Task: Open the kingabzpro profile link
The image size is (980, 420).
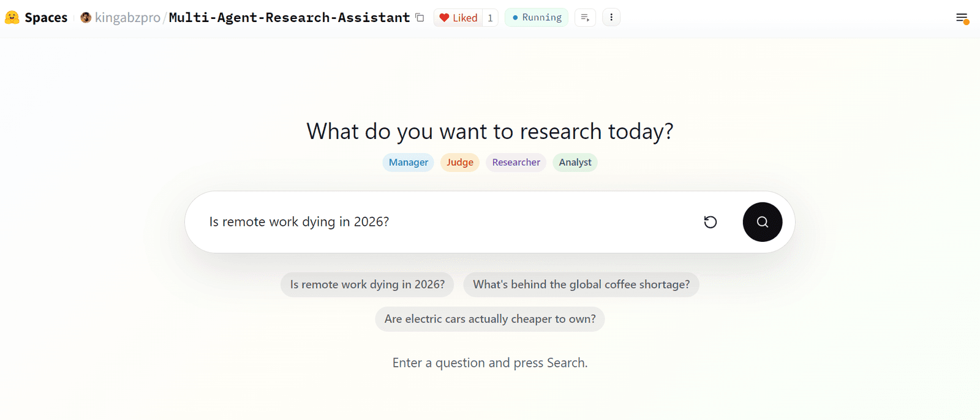Action: click(x=127, y=18)
